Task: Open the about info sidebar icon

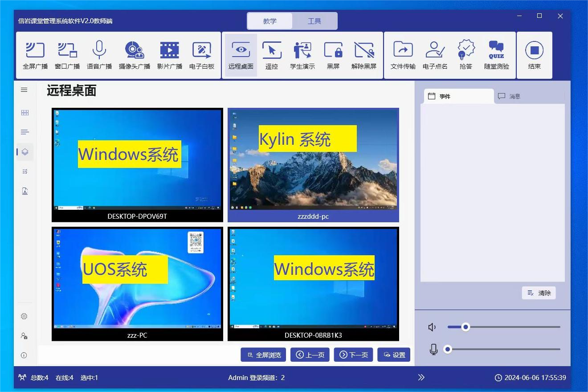Action: pos(24,355)
